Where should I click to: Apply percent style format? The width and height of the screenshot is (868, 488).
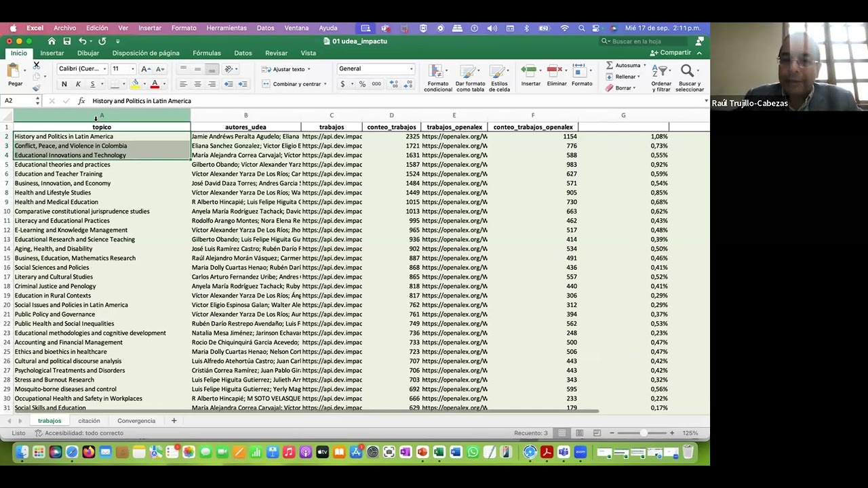[362, 84]
